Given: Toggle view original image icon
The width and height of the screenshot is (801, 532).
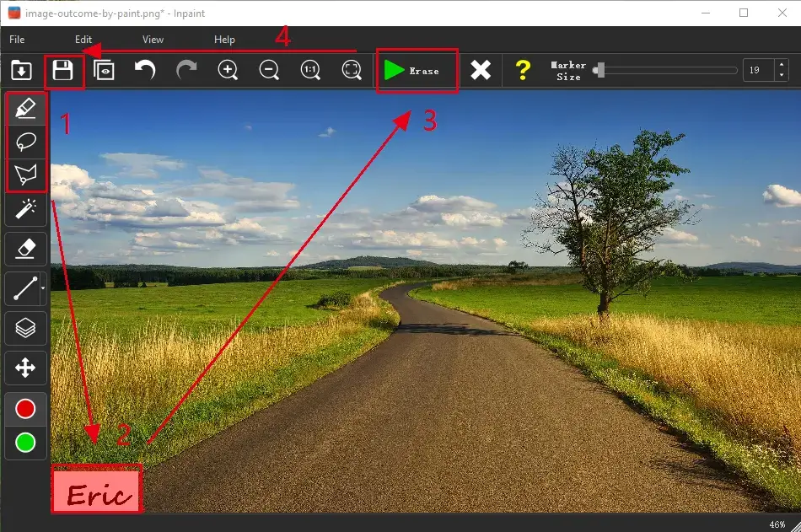Looking at the screenshot, I should 105,70.
